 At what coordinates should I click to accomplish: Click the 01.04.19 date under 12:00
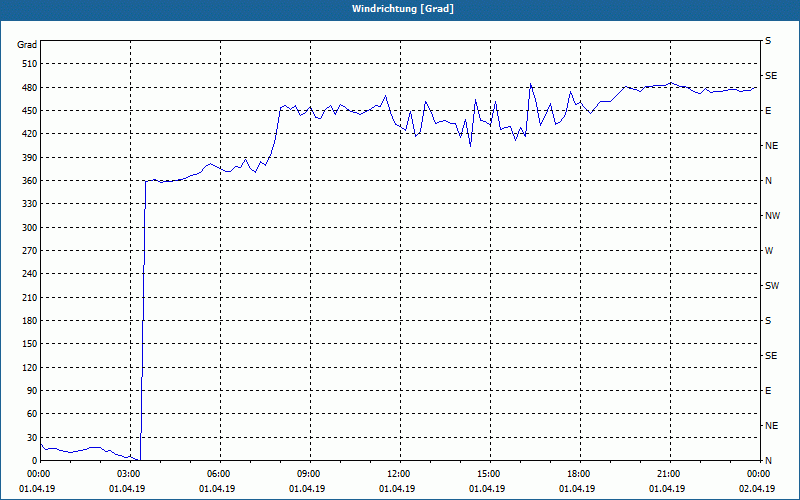click(x=397, y=489)
